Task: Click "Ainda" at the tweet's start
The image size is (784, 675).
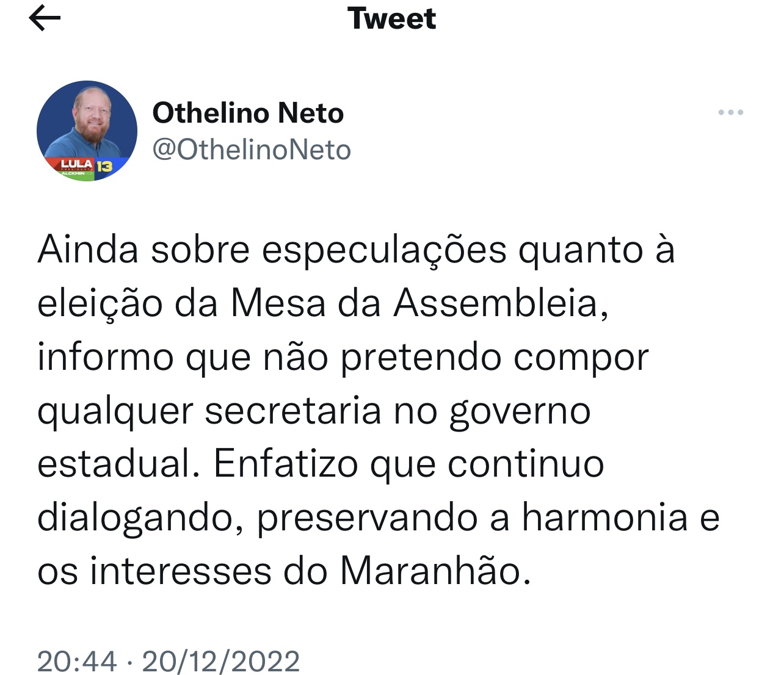Action: (x=88, y=249)
